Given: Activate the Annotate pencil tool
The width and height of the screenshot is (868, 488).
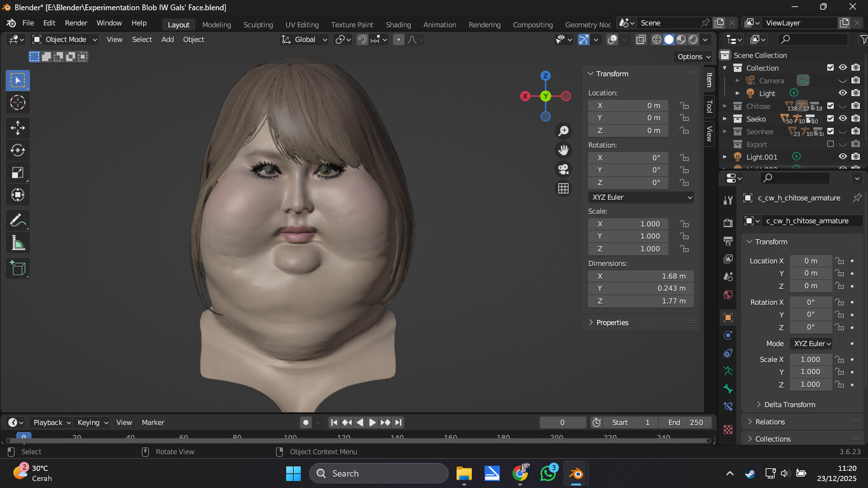Looking at the screenshot, I should point(18,221).
